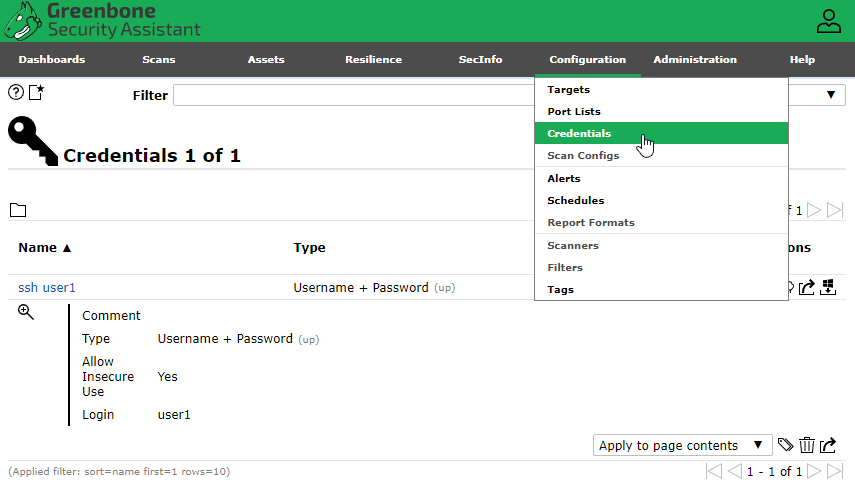Select Scan Configs menu entry
This screenshot has height=486, width=855.
(x=661, y=155)
